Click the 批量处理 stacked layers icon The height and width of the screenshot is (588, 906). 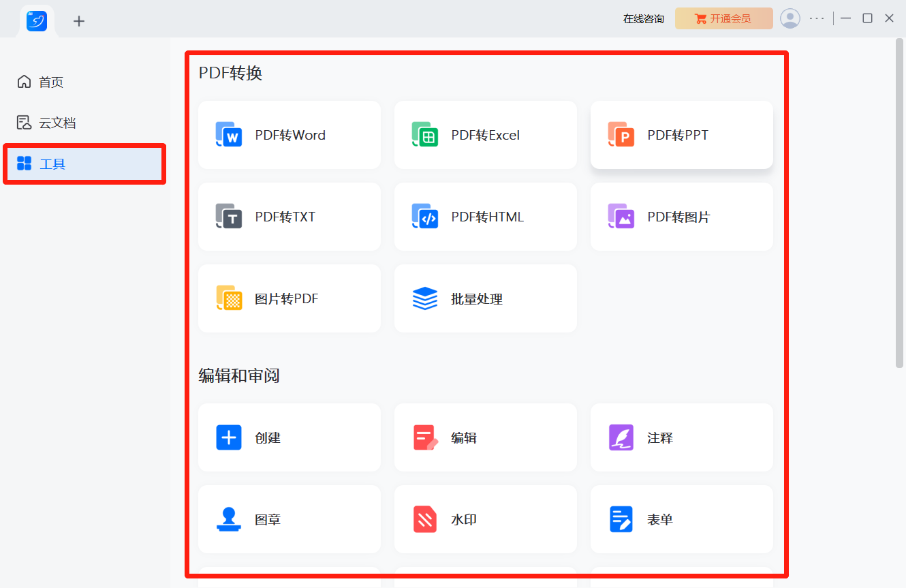[x=425, y=298]
